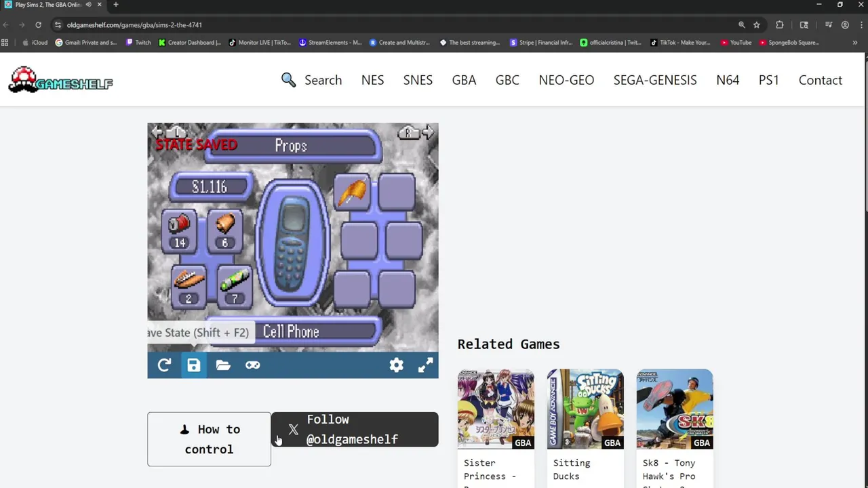This screenshot has height=488, width=868.
Task: Open the Stripe bookmark
Action: (x=541, y=43)
